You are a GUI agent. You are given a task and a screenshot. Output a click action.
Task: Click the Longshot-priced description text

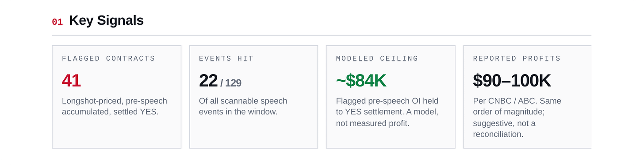115,106
